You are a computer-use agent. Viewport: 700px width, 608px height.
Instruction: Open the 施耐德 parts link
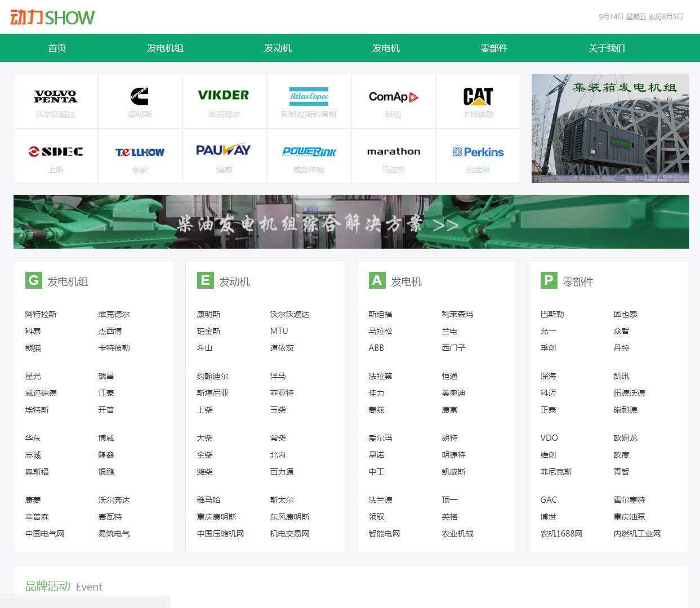pos(626,410)
